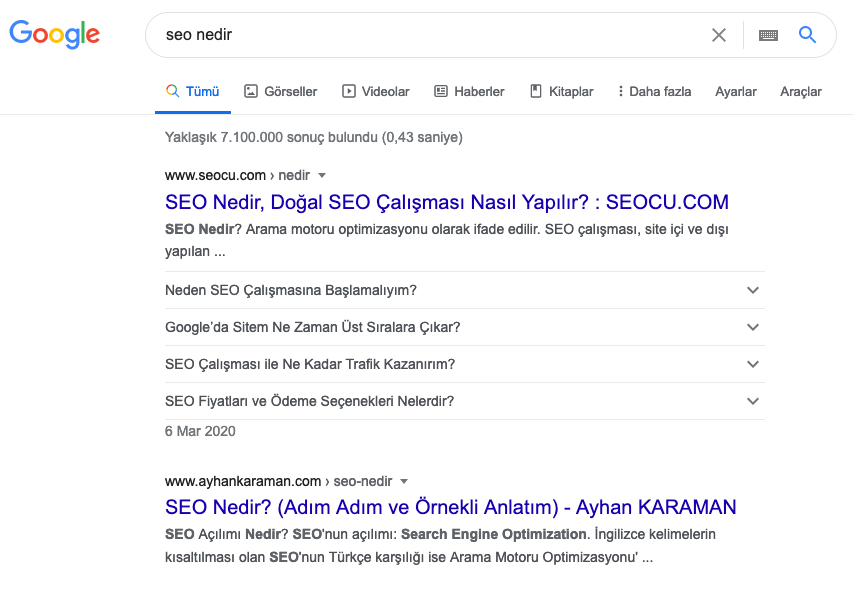Image resolution: width=853 pixels, height=594 pixels.
Task: Click the result count text 'Yaklaşık 7.100.000 sonuç bulundu'
Action: point(271,137)
